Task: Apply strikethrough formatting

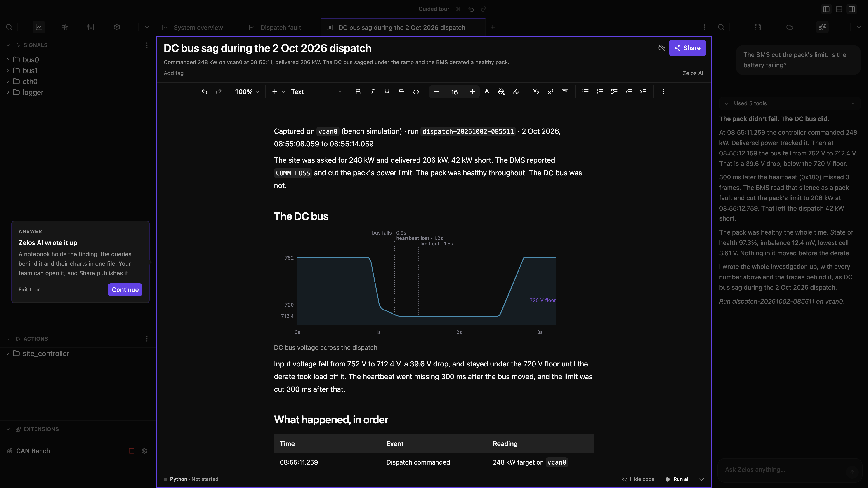Action: (401, 91)
